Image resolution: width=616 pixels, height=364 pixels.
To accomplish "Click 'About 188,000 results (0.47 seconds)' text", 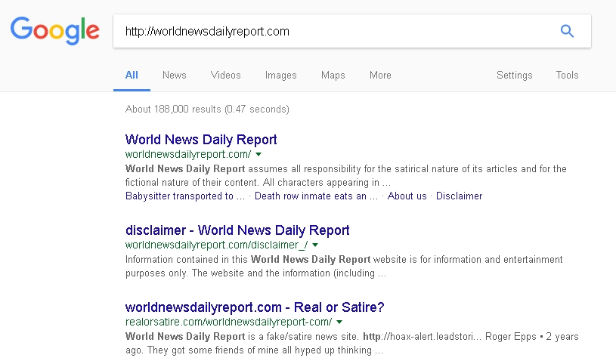I will [x=207, y=110].
